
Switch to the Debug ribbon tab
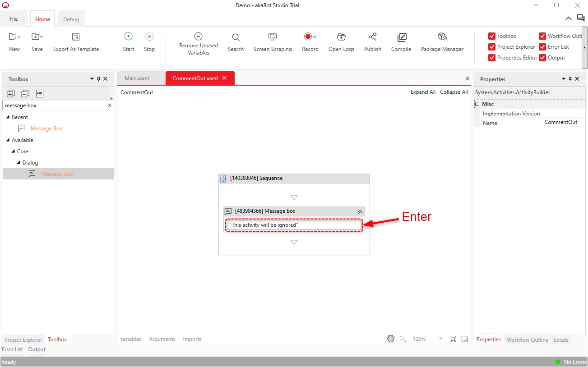(71, 19)
